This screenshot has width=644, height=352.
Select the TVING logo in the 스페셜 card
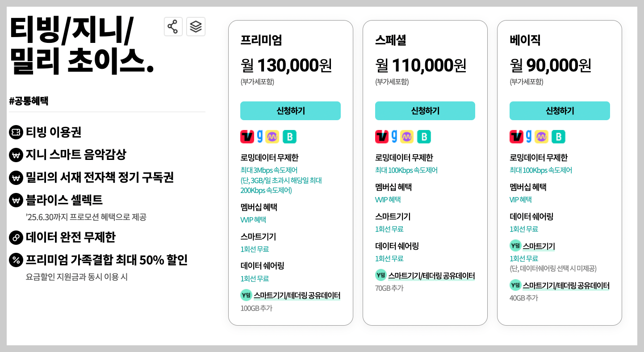381,136
